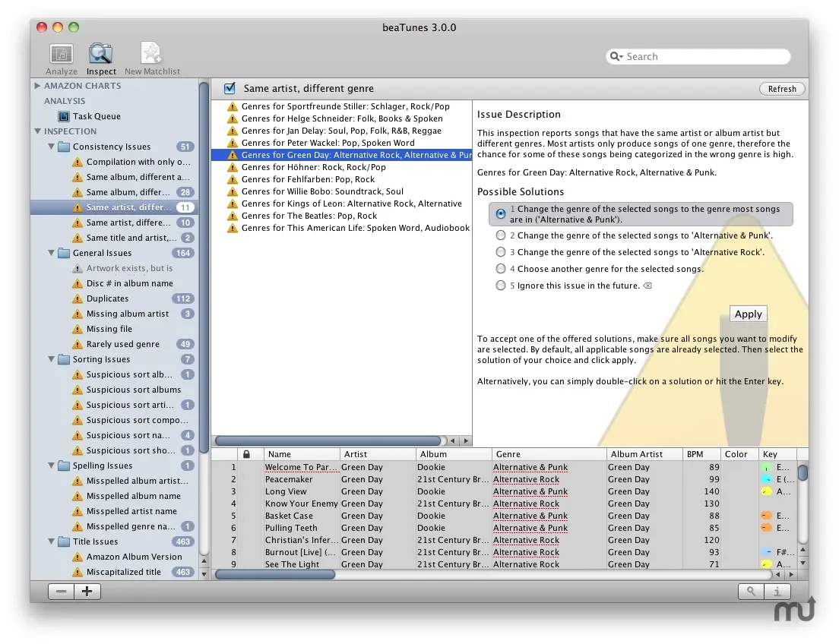
Task: Collapse Title Issues tree node
Action: click(52, 541)
